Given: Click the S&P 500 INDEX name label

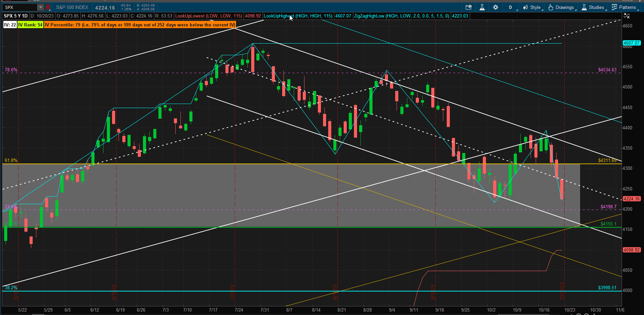Looking at the screenshot, I should pos(72,7).
